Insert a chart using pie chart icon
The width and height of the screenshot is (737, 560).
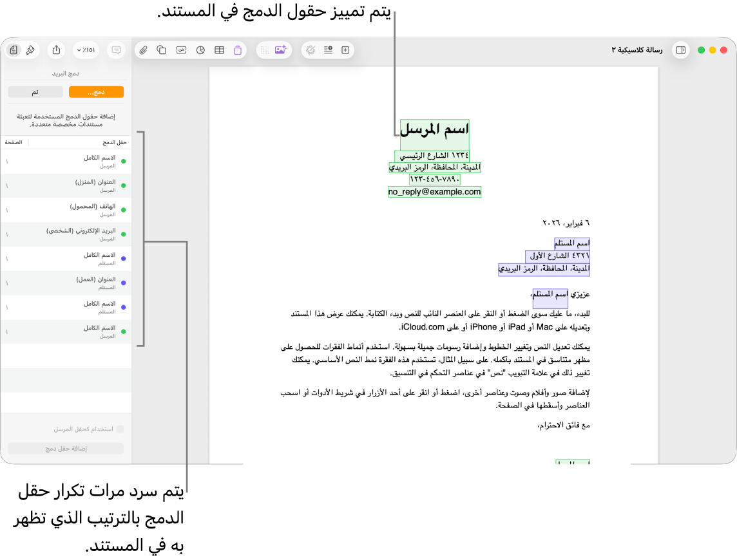pyautogui.click(x=200, y=50)
